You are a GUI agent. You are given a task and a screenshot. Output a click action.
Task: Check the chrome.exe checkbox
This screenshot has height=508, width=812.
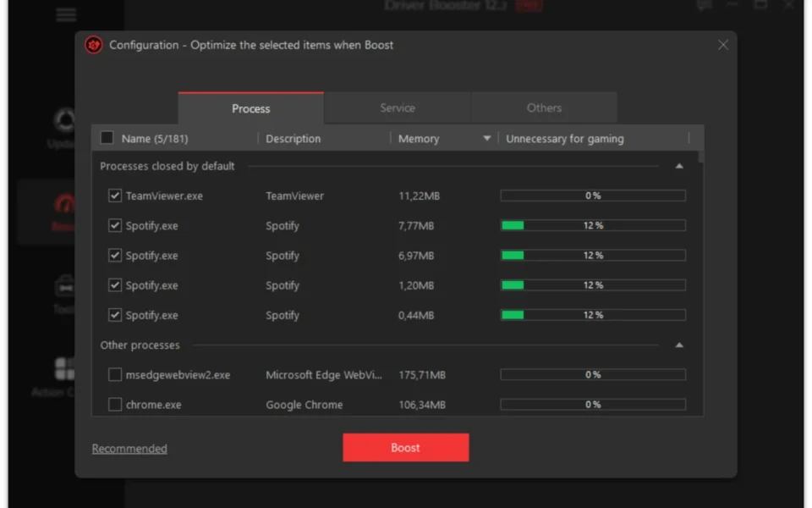[x=114, y=405]
